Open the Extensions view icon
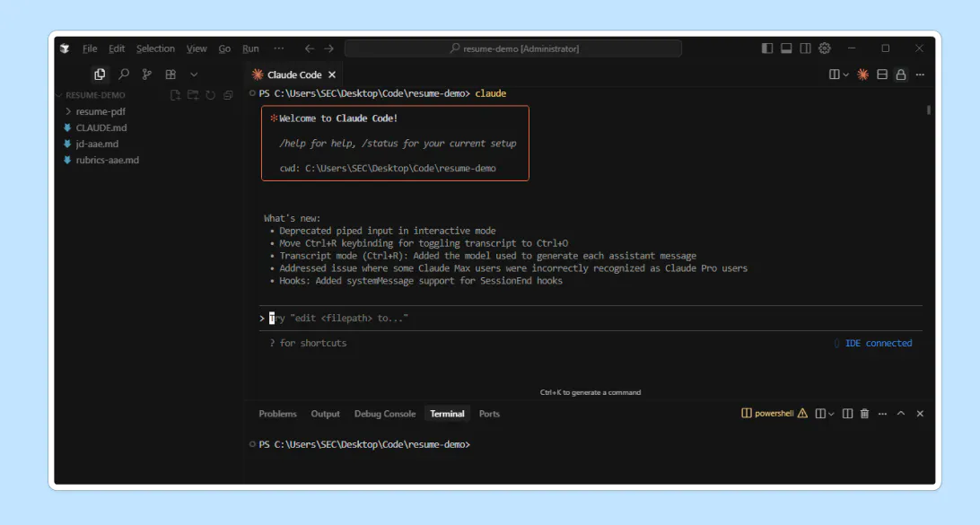 point(171,74)
